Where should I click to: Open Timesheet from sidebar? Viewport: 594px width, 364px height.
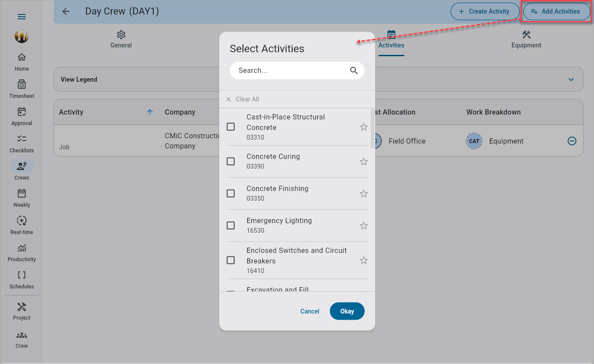point(22,89)
